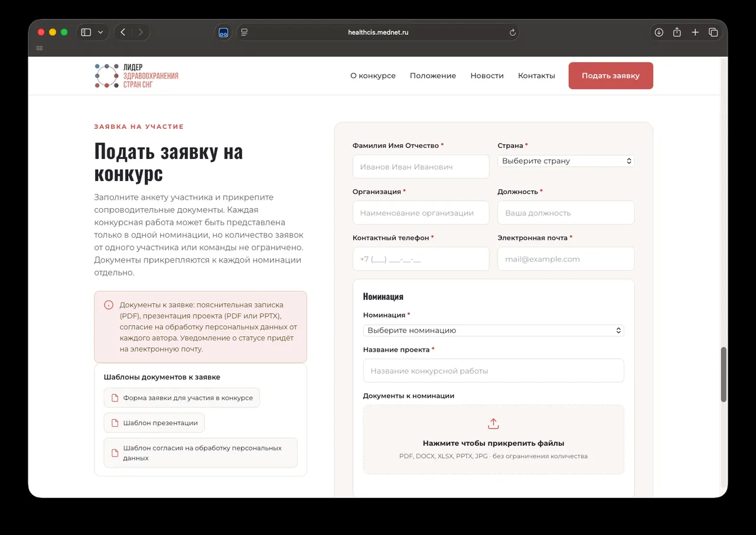Click the Подать заявку button

pos(611,76)
